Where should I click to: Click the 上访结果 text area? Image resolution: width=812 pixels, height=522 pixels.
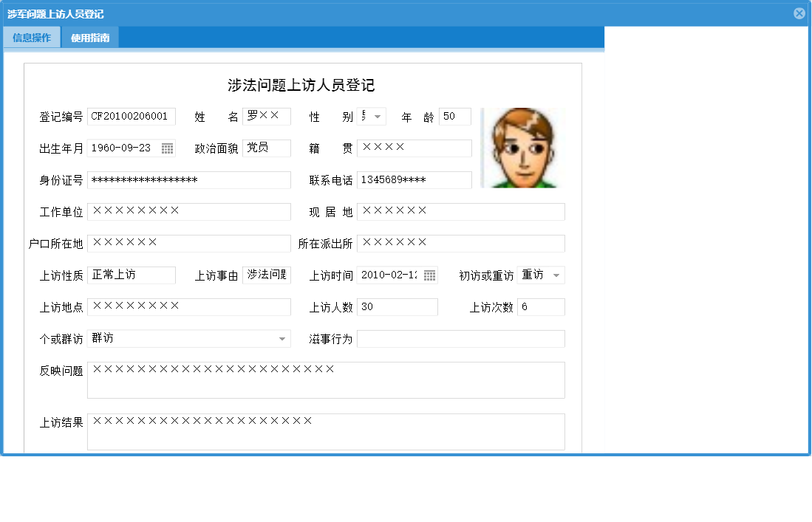326,431
